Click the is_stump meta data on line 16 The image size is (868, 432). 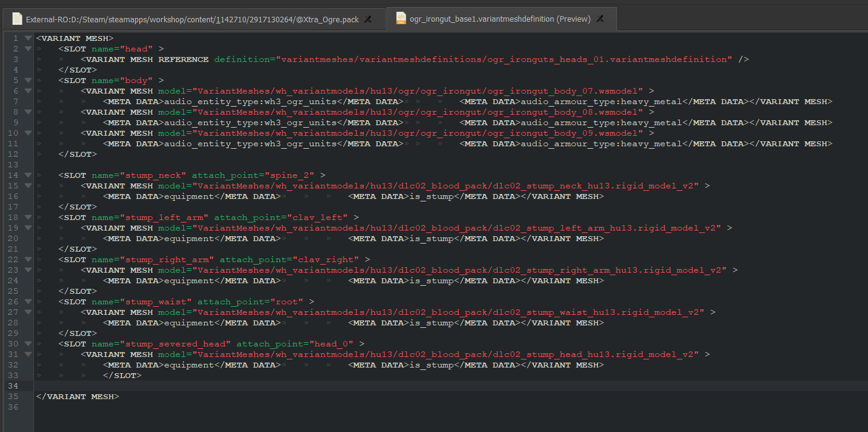432,196
